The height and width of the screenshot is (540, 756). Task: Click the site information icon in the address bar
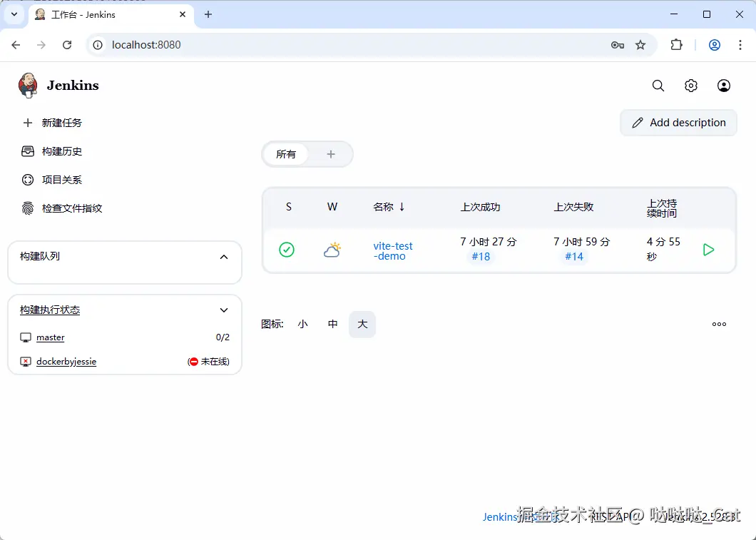point(98,45)
